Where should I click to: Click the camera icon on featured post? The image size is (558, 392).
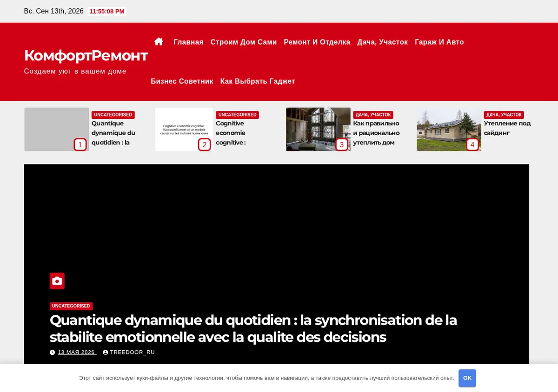(x=57, y=281)
